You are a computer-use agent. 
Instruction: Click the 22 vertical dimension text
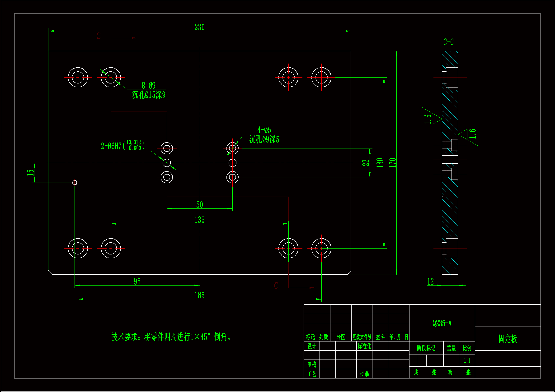366,162
